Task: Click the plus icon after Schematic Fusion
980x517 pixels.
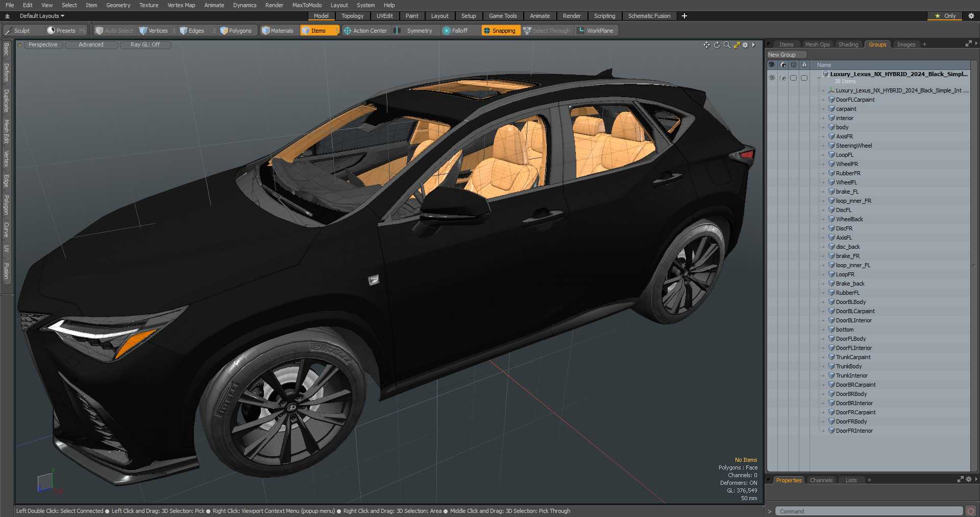Action: click(684, 16)
